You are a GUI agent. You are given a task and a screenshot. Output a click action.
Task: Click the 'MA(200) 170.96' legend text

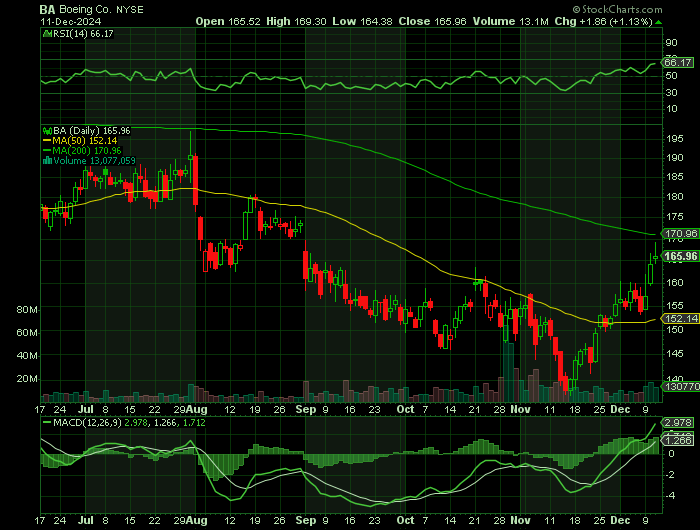87,151
